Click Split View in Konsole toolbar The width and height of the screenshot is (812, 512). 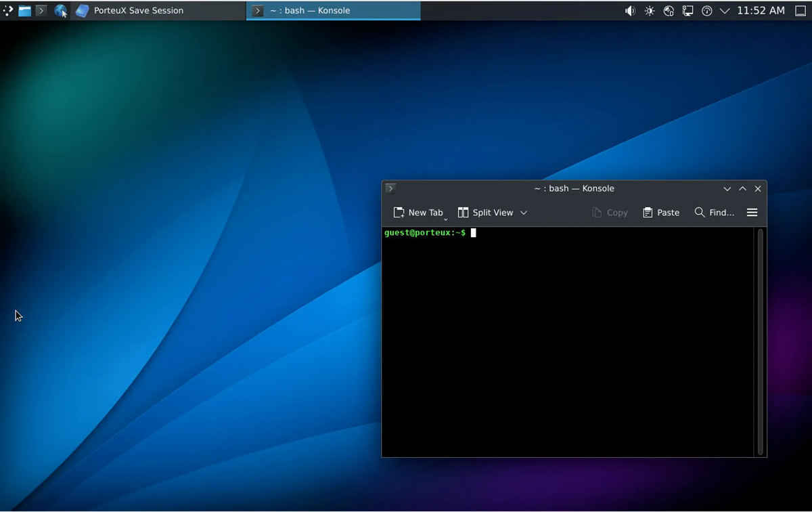[485, 213]
